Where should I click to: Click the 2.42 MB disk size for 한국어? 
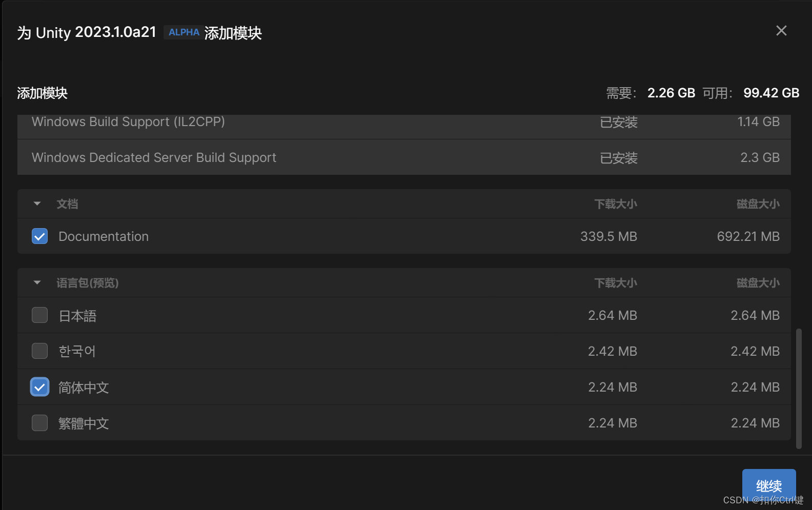[755, 351]
